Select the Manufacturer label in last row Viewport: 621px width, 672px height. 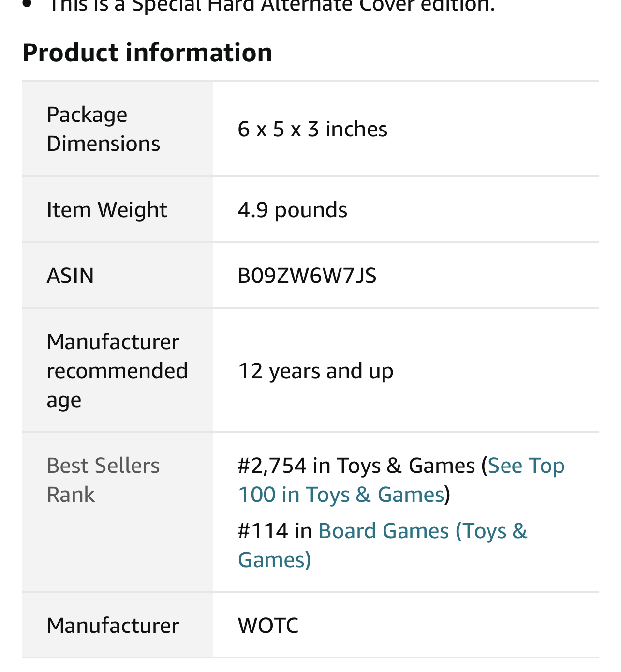pos(113,626)
